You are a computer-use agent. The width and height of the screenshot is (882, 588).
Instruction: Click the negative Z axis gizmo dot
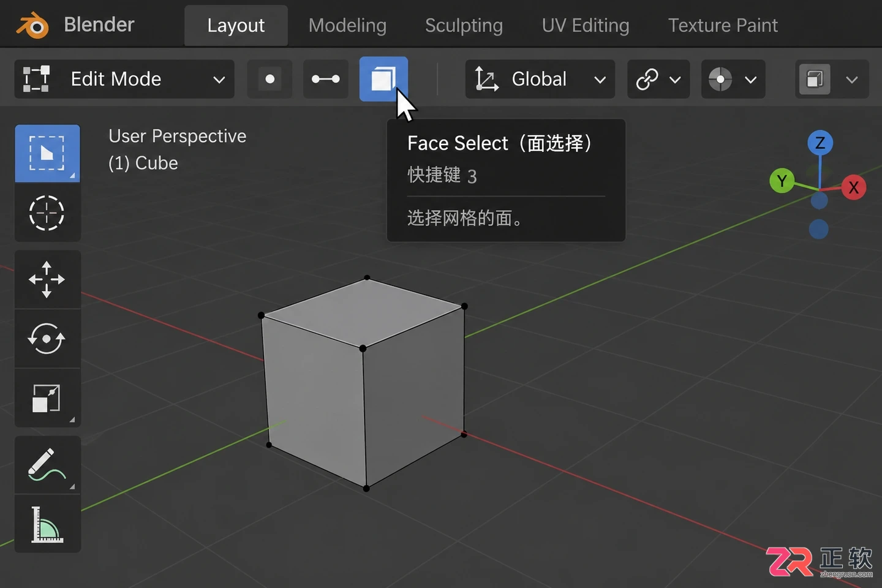[819, 230]
